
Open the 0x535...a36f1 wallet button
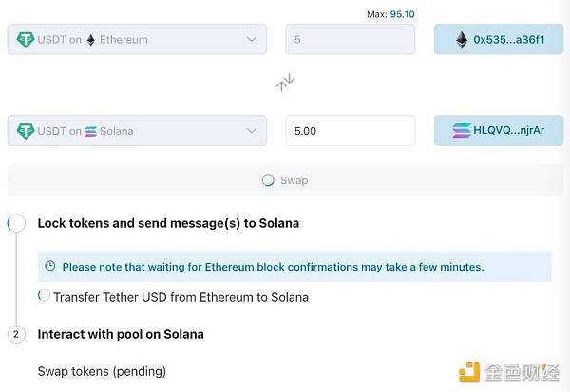497,40
